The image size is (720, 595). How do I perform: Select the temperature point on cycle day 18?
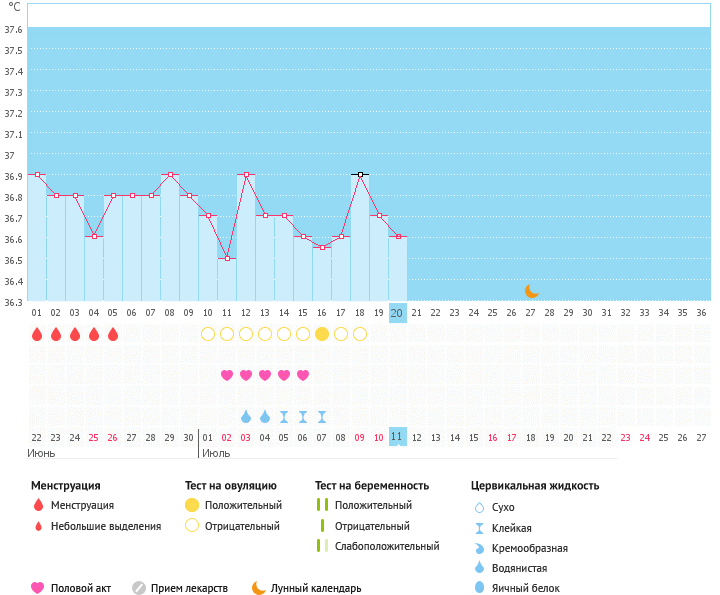pos(360,174)
